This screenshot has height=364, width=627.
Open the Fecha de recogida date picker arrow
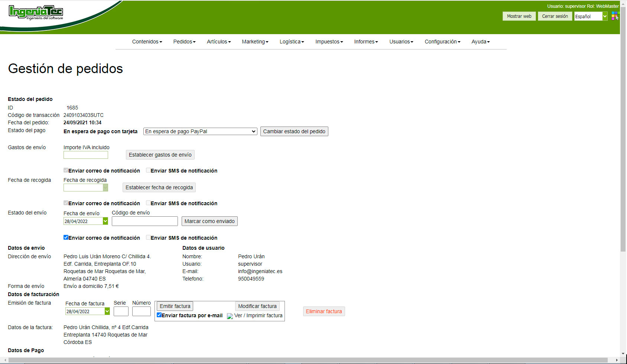[x=105, y=188]
